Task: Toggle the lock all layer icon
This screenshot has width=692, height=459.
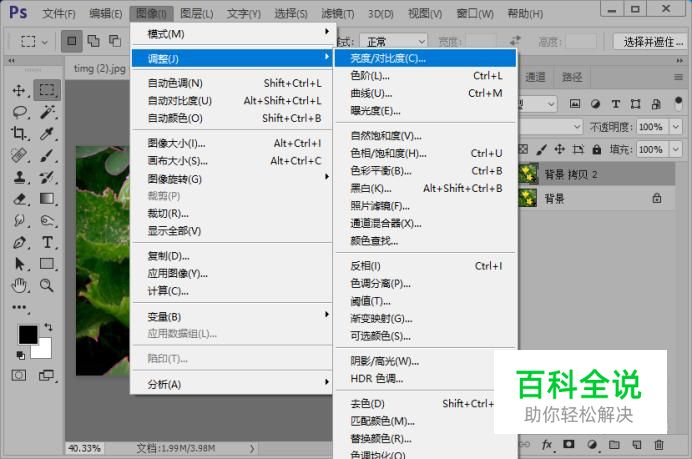Action: (597, 150)
